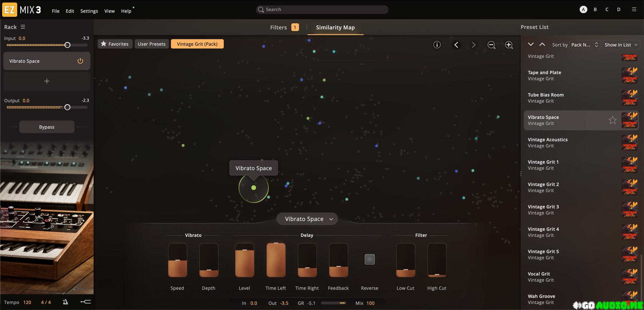This screenshot has height=310, width=644.
Task: Open main hamburger menu top right
Action: (634, 10)
